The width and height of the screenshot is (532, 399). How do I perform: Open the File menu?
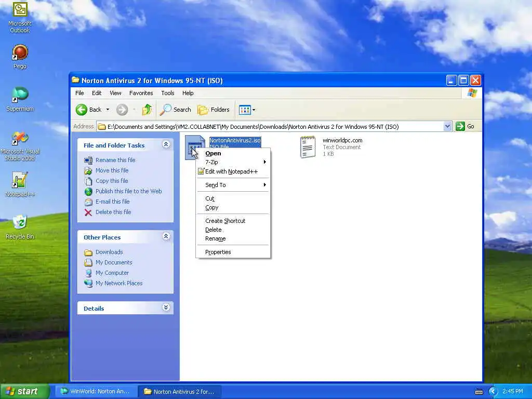tap(79, 93)
